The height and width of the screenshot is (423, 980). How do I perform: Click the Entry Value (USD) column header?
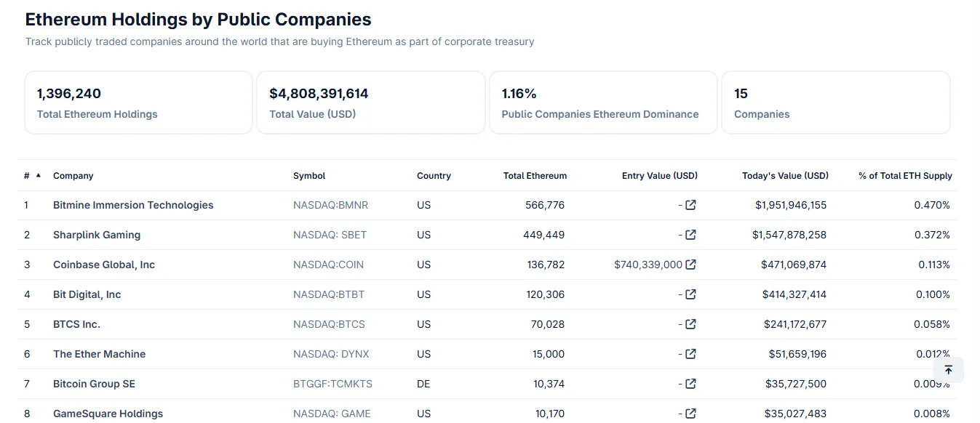(x=659, y=176)
